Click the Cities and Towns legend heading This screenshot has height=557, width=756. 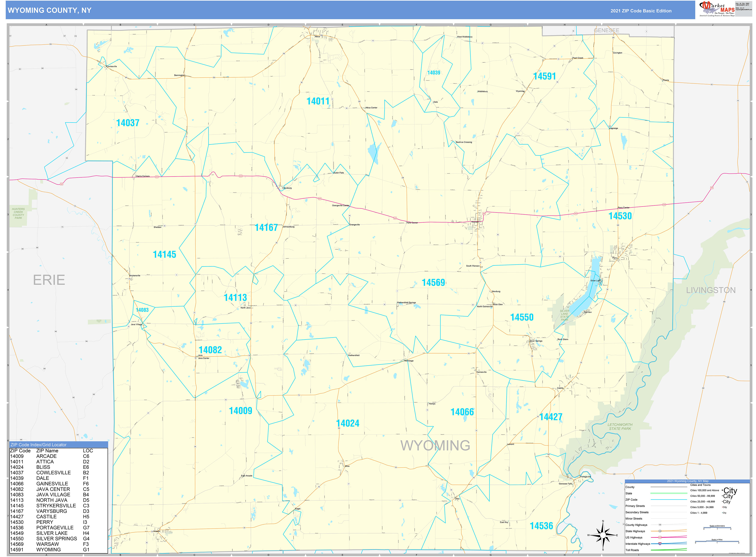click(x=700, y=485)
